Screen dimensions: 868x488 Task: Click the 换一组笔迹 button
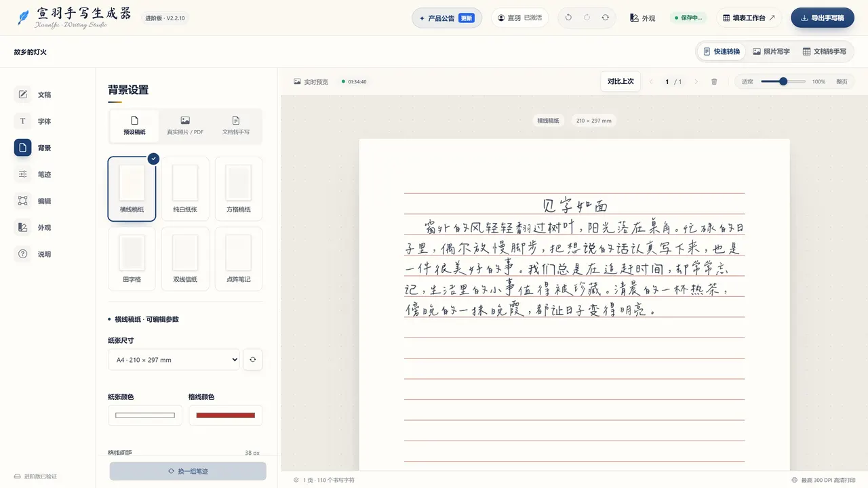click(188, 471)
